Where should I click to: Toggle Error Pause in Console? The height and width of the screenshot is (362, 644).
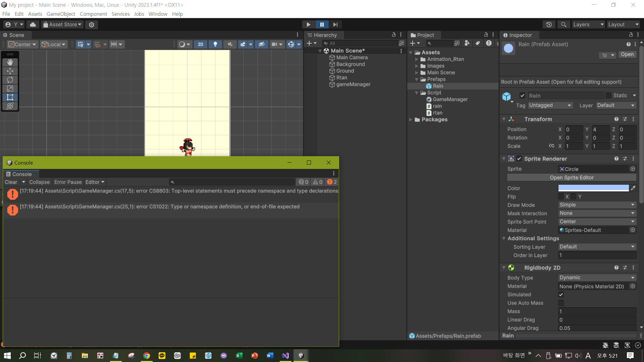tap(68, 182)
